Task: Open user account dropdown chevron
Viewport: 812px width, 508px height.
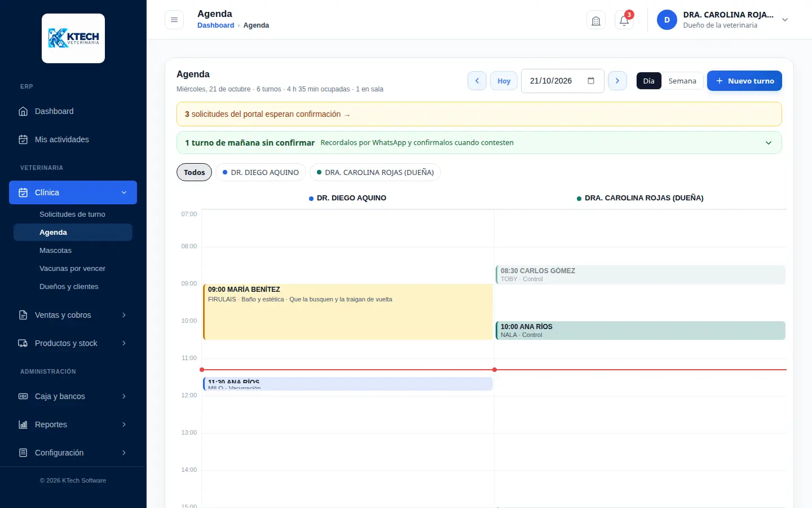Action: click(785, 20)
